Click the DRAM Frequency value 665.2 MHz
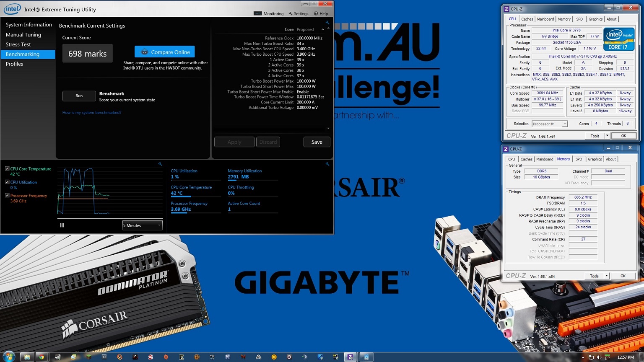The height and width of the screenshot is (362, 644). pos(583,197)
